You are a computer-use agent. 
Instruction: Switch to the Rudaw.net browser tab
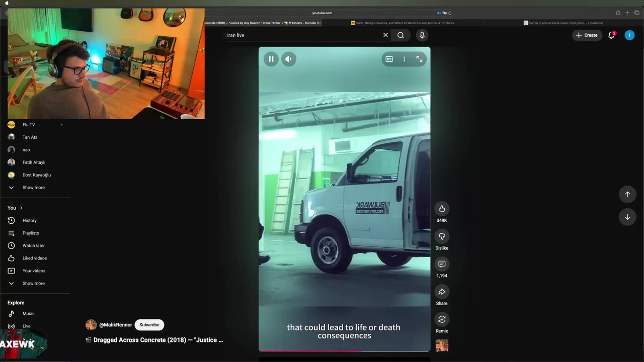[x=563, y=23]
